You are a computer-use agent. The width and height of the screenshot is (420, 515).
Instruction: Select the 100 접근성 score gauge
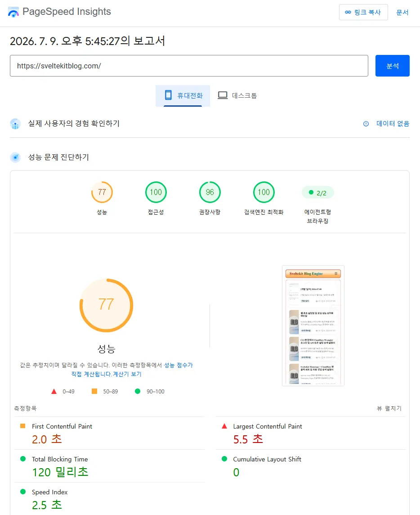click(156, 193)
